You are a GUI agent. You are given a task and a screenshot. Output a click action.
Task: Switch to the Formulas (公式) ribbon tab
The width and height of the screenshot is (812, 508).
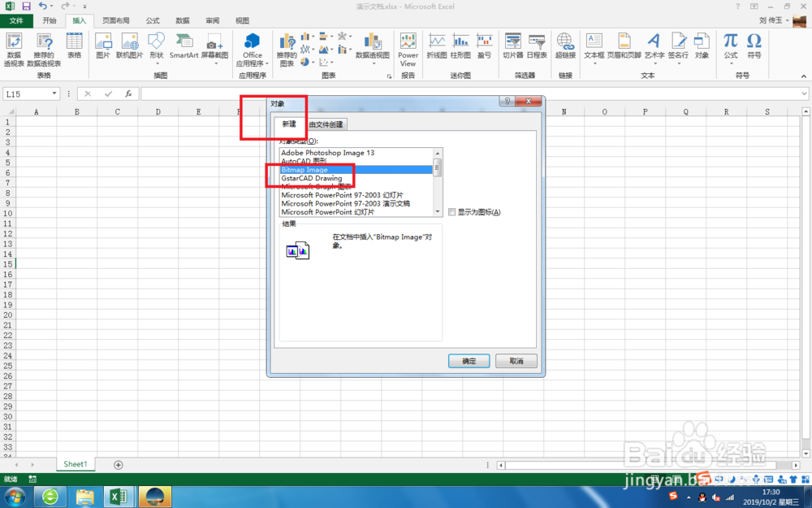[x=153, y=21]
